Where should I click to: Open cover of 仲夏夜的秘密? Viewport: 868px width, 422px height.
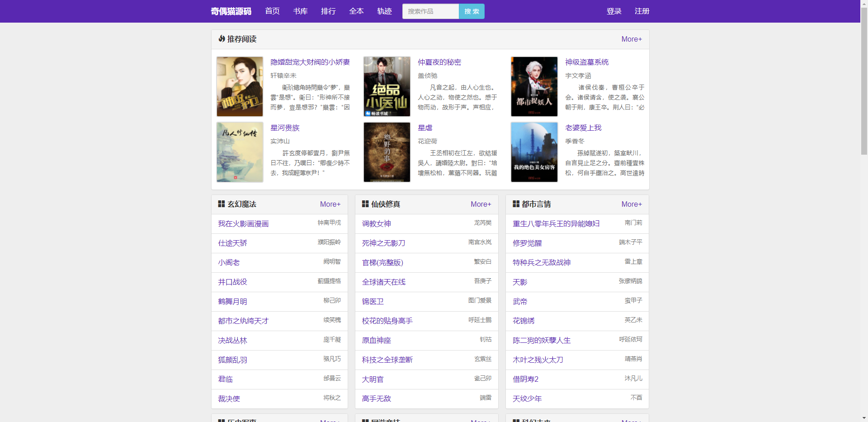(387, 86)
